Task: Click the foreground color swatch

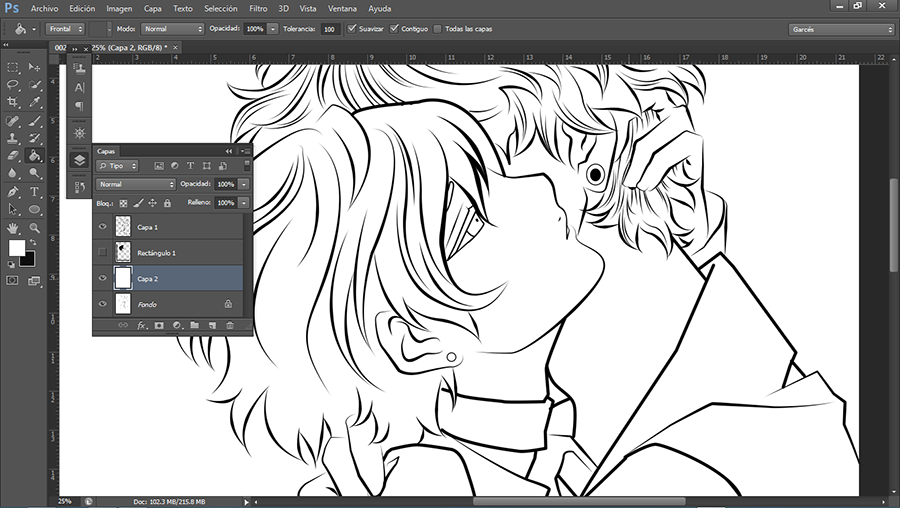Action: (17, 247)
